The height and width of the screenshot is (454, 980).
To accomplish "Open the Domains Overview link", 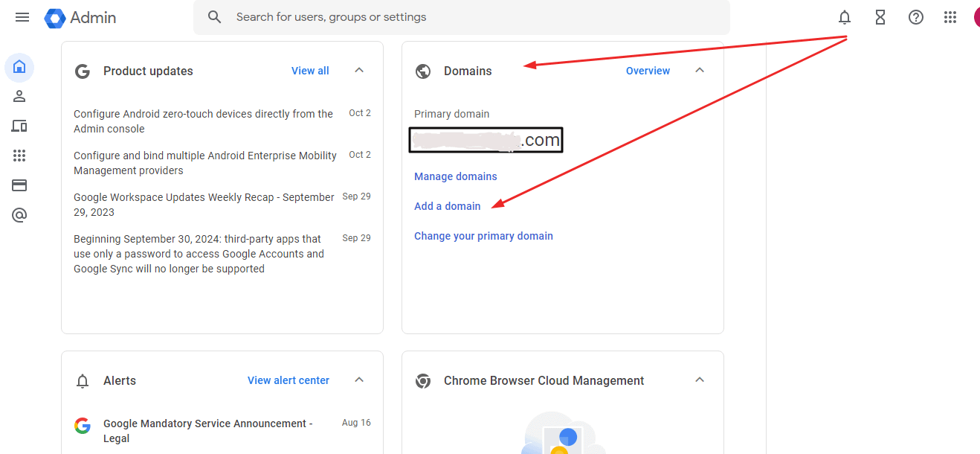I will pos(648,71).
